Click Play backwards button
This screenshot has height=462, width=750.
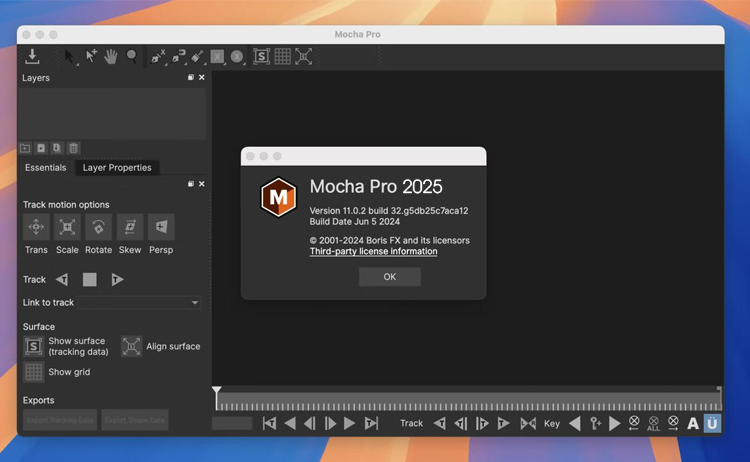click(290, 423)
